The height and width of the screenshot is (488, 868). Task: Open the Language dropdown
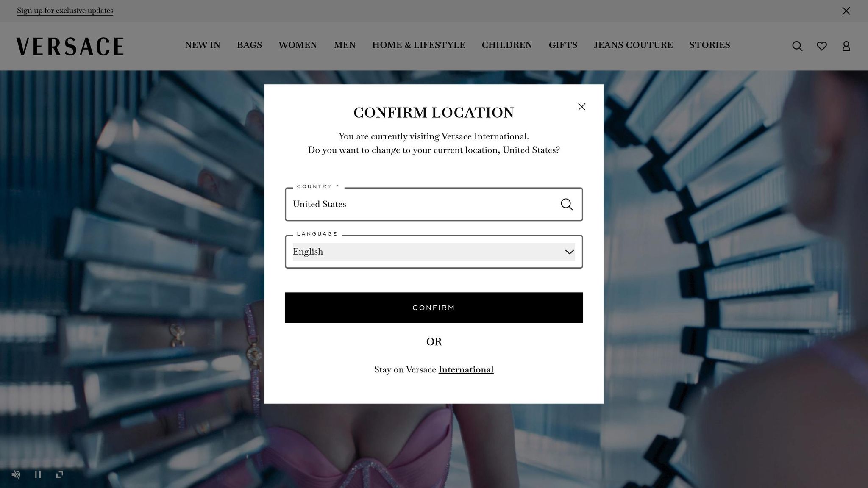pos(434,252)
